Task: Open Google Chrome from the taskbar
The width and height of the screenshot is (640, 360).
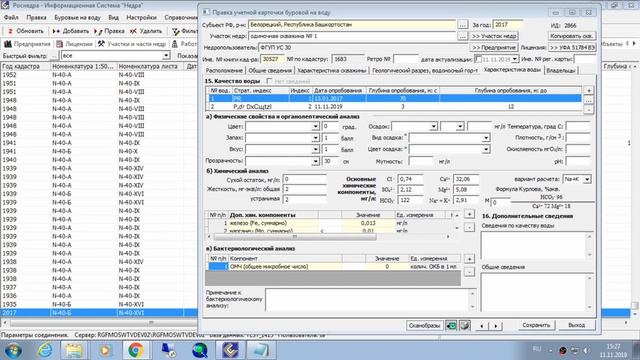Action: 136,350
